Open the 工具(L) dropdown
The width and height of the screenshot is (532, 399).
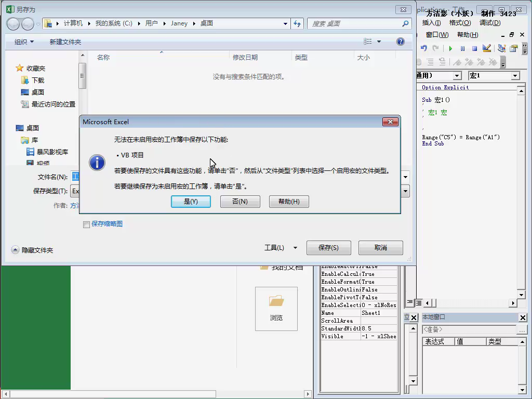point(281,248)
